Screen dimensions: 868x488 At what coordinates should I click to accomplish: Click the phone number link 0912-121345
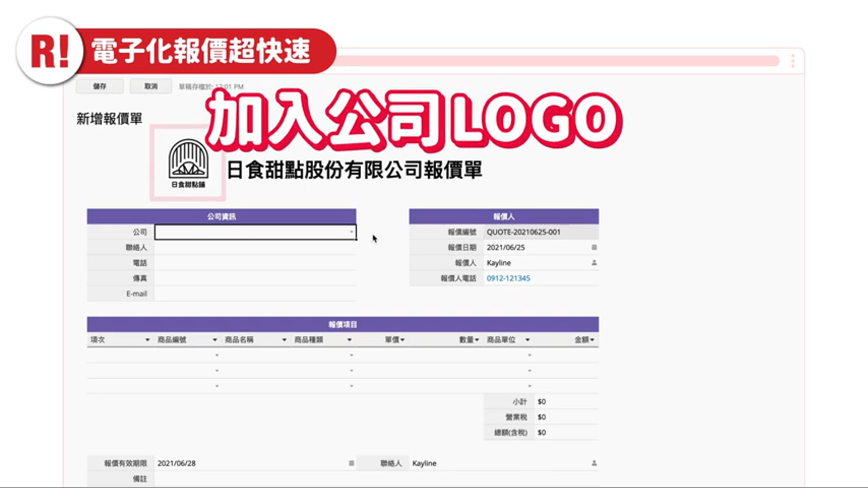tap(508, 278)
